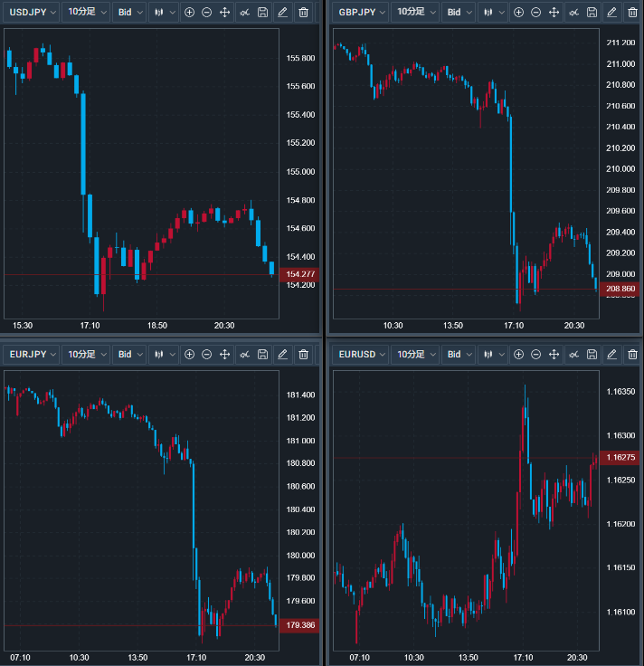Open the USDJPY currency pair dropdown
This screenshot has height=666, width=644.
(x=32, y=13)
